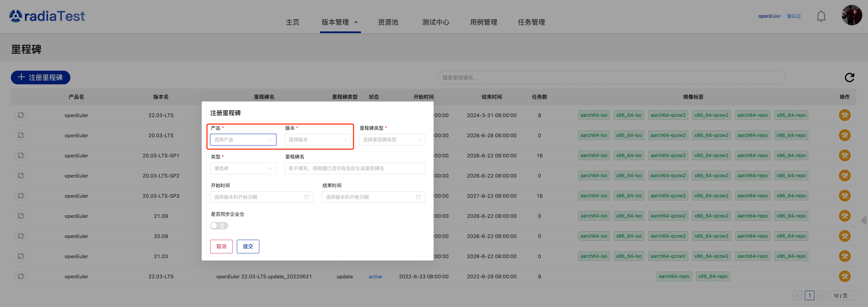Open the 版本管理 menu
868x307 pixels.
(340, 22)
